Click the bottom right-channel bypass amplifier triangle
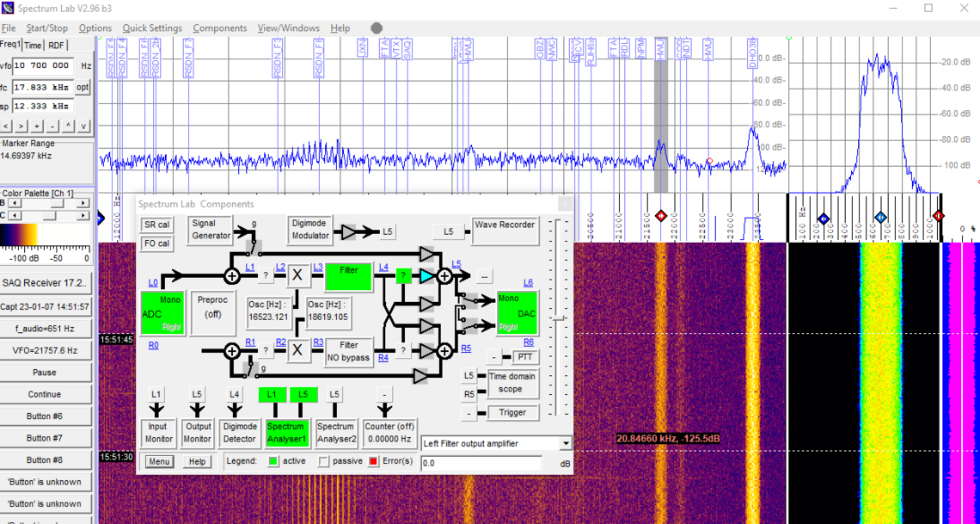The height and width of the screenshot is (524, 980). tap(420, 376)
